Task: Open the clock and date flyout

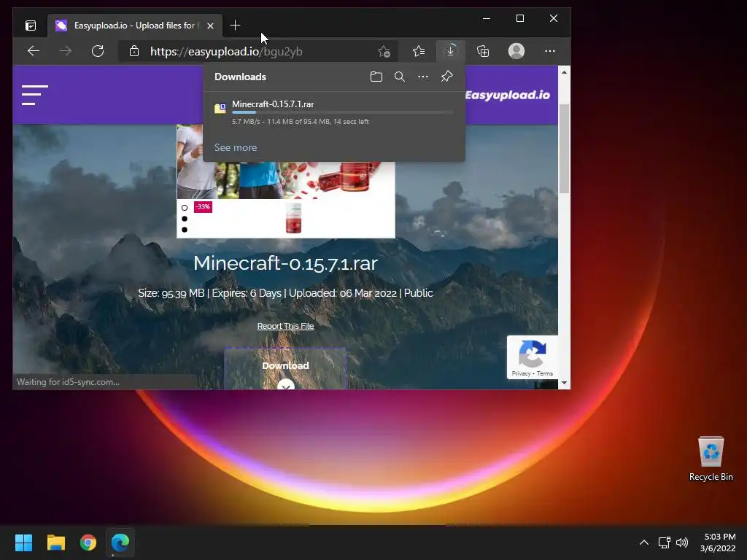Action: click(718, 542)
